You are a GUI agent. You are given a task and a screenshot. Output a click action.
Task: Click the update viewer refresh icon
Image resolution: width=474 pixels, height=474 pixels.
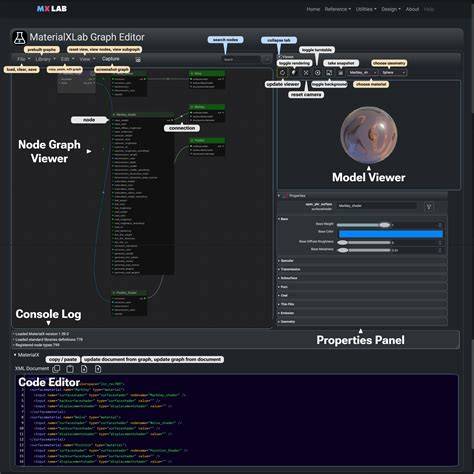282,72
